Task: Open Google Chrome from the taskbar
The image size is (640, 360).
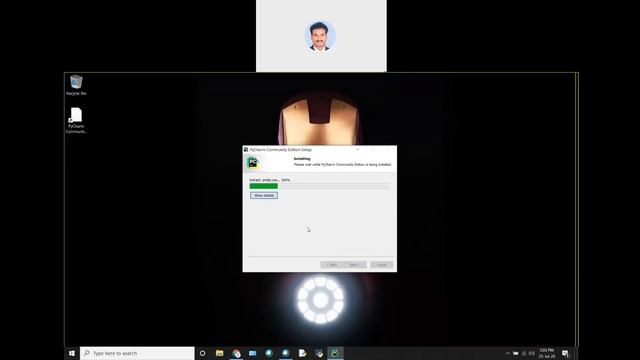Action: (x=236, y=353)
